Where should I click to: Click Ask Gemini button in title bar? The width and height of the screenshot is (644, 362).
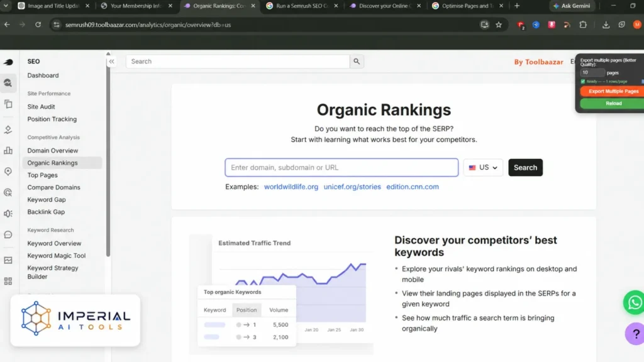coord(571,6)
